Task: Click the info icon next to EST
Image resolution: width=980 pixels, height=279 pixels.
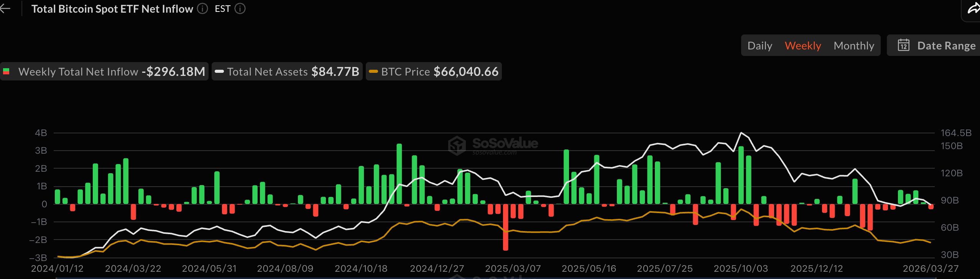Action: [x=240, y=9]
